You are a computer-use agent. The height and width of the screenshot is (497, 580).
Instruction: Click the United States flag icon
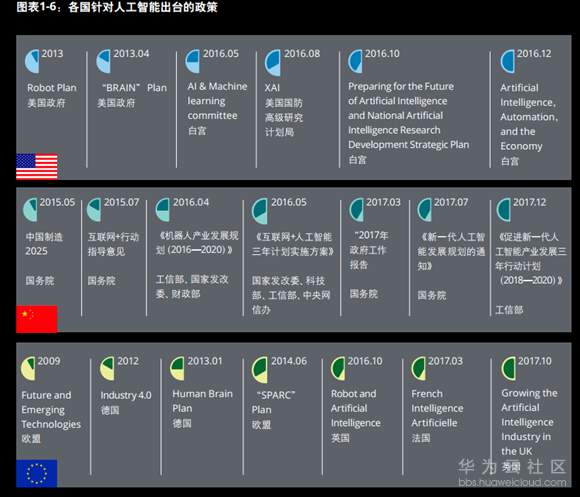37,166
